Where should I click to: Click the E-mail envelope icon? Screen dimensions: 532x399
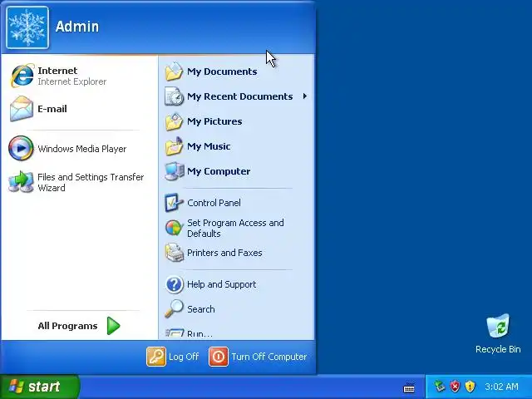click(22, 109)
